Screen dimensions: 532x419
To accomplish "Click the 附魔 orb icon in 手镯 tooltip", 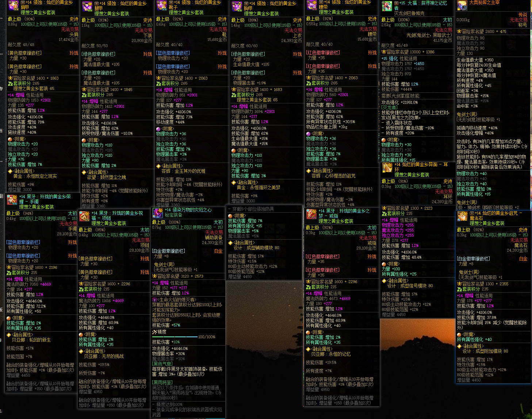I will (x=9, y=318).
